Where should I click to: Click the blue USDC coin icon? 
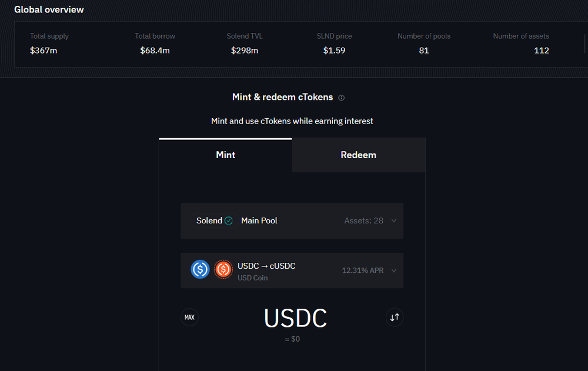point(200,269)
